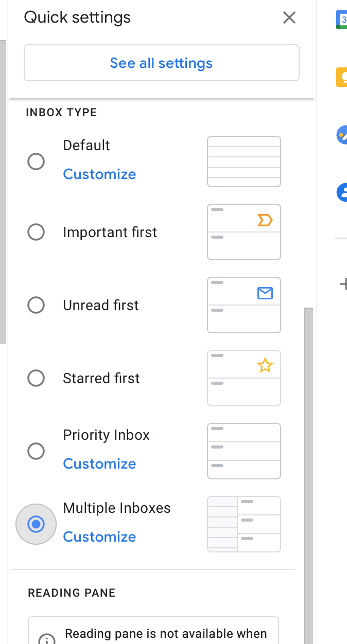Viewport: 347px width, 644px height.
Task: Click the Starred first preview thumbnail
Action: pos(244,379)
